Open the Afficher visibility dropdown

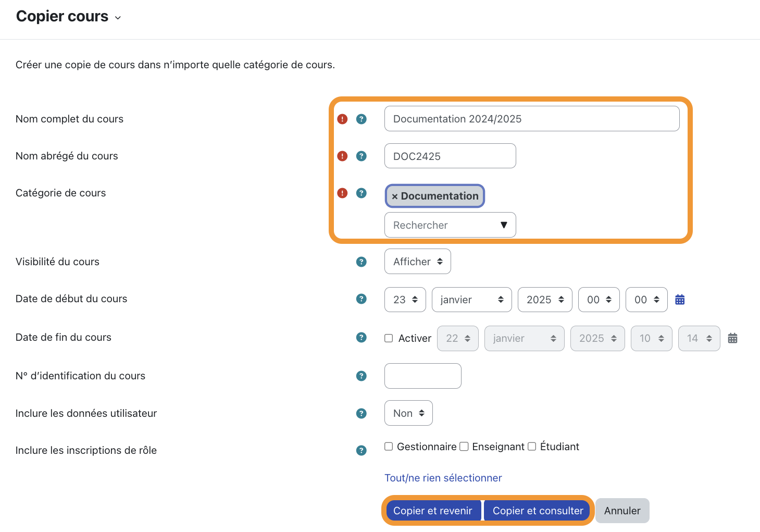(x=418, y=262)
